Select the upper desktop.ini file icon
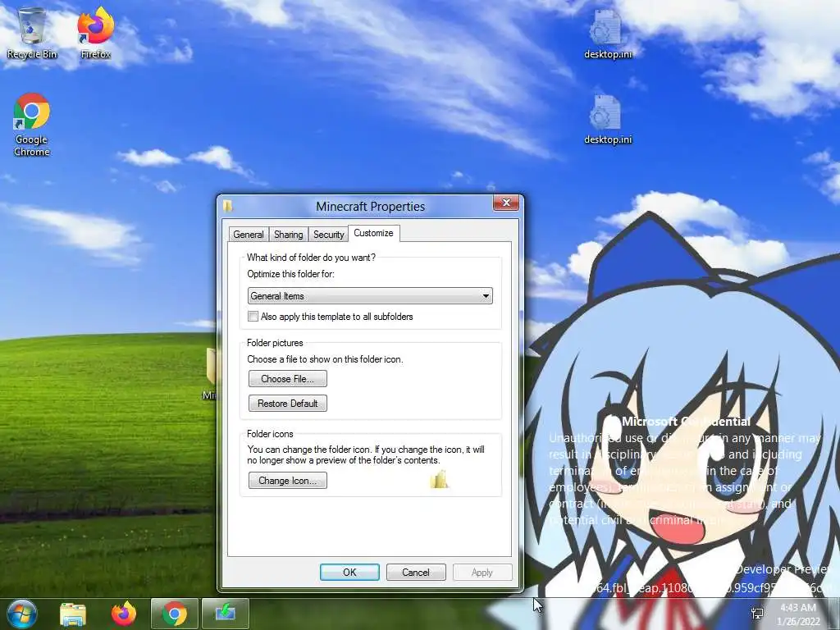The width and height of the screenshot is (840, 630). click(608, 33)
